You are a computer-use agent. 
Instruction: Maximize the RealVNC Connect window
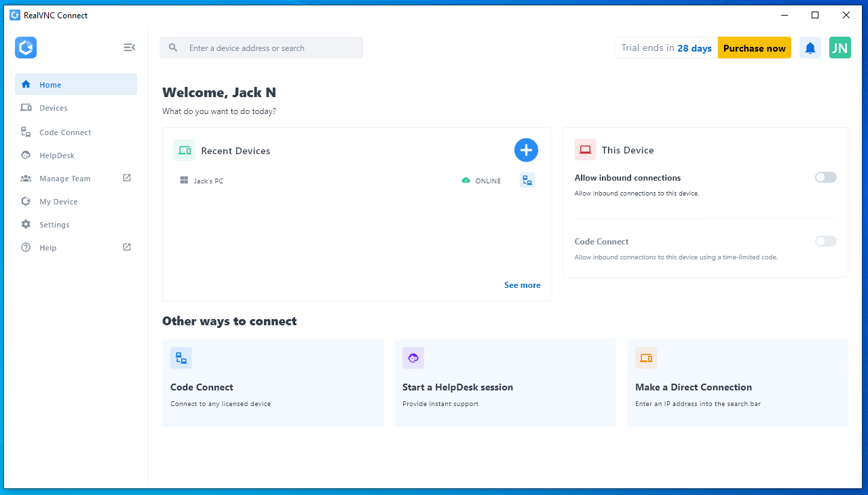click(x=815, y=15)
